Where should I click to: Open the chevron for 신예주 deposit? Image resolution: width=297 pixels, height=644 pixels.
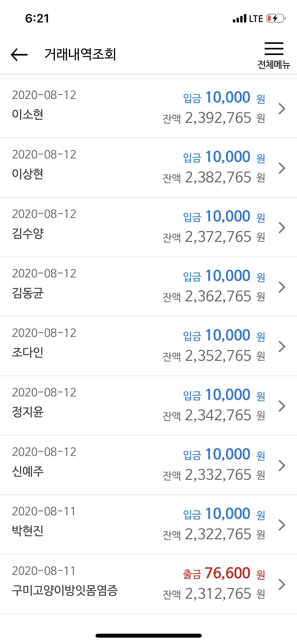point(282,466)
